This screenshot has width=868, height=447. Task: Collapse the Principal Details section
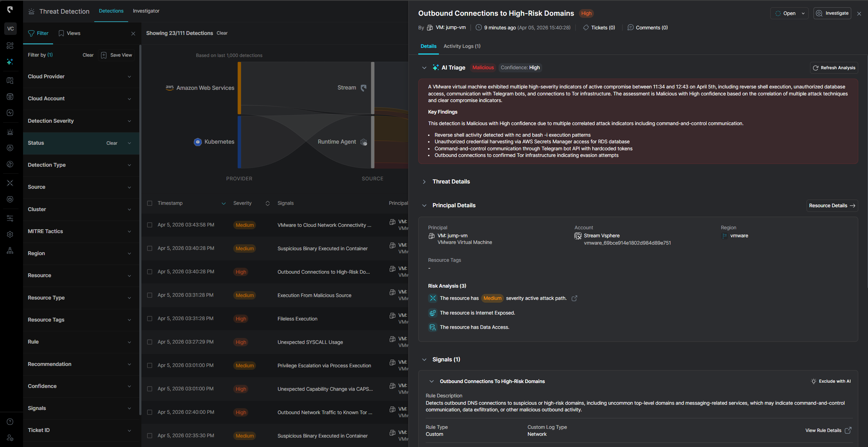click(424, 205)
